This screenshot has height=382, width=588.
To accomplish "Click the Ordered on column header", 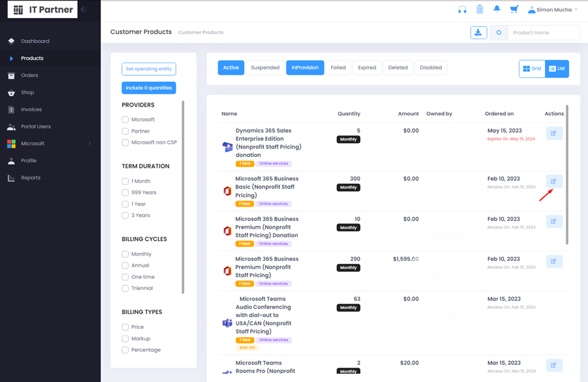I will (499, 114).
